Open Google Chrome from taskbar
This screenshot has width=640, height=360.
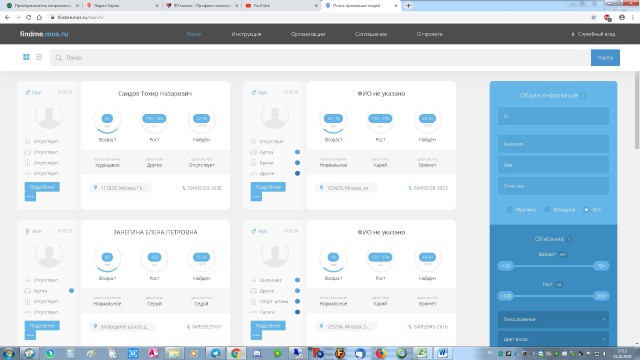236,353
